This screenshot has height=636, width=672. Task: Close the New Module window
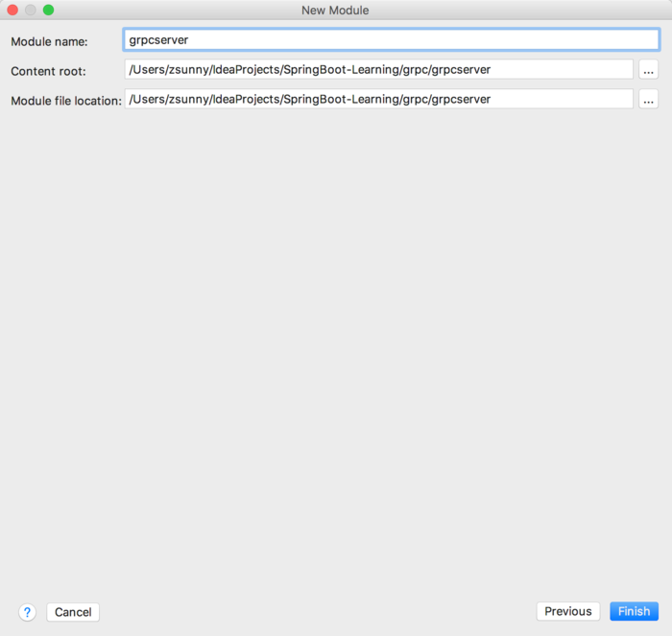point(12,10)
